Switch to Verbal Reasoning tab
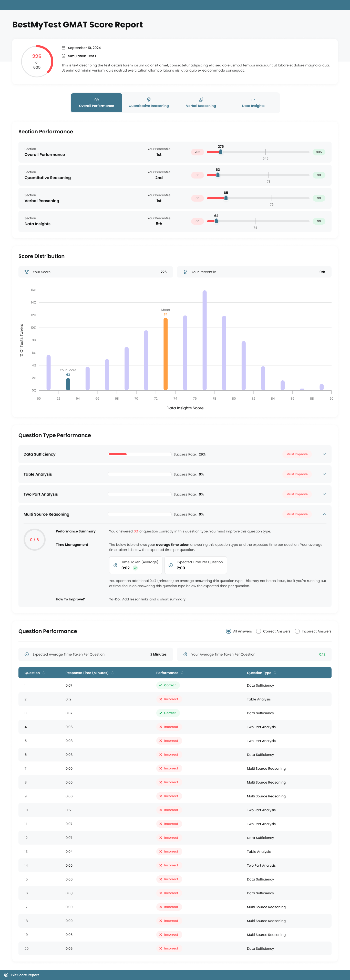 coord(201,103)
